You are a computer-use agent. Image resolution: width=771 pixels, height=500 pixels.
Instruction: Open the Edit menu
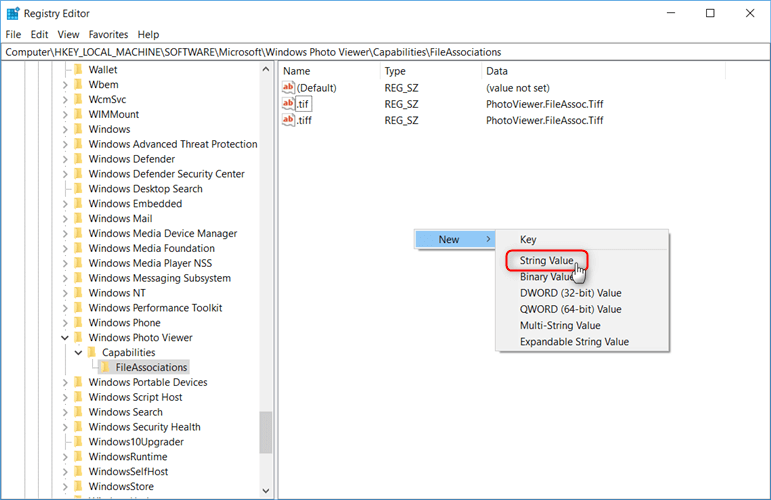(39, 34)
